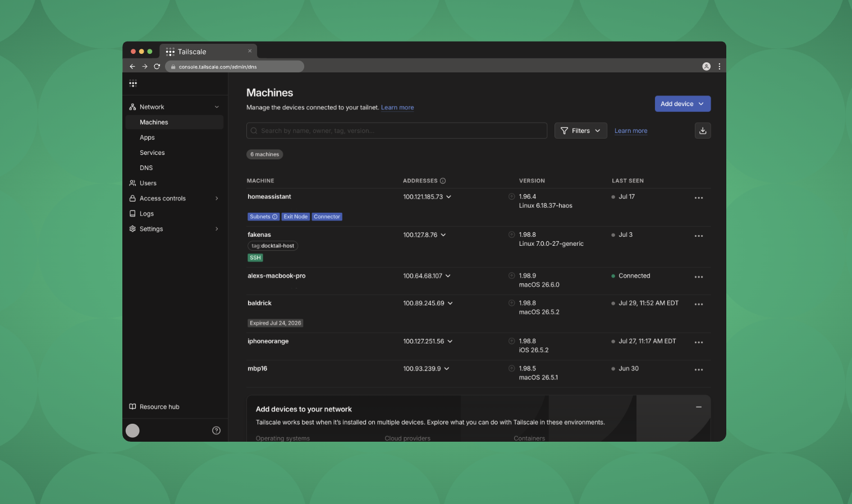Expand the Settings section in sidebar
The height and width of the screenshot is (504, 852).
(x=217, y=229)
